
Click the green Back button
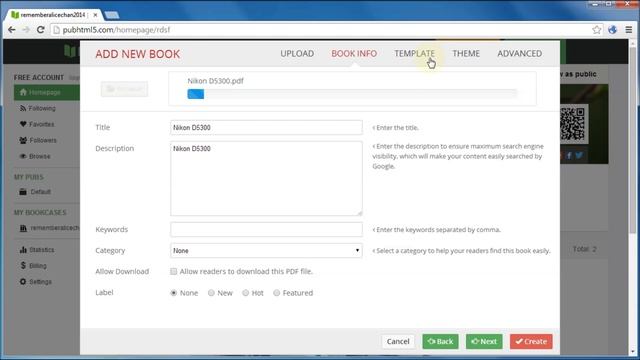coord(440,341)
